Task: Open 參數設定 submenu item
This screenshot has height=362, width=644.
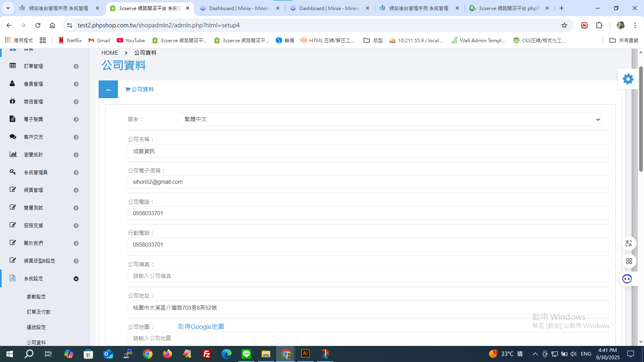Action: [36, 296]
